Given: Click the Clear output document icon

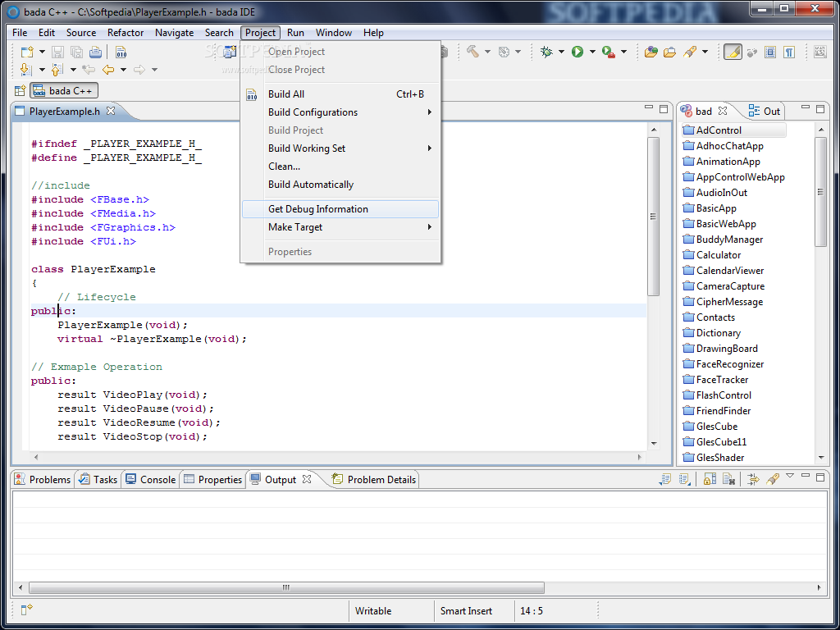Looking at the screenshot, I should click(x=728, y=479).
